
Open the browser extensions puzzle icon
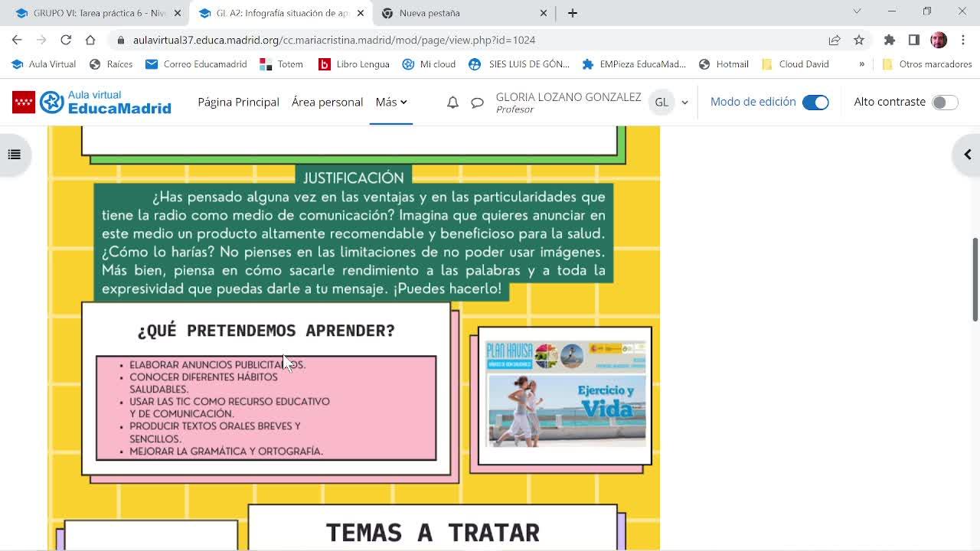pos(890,40)
